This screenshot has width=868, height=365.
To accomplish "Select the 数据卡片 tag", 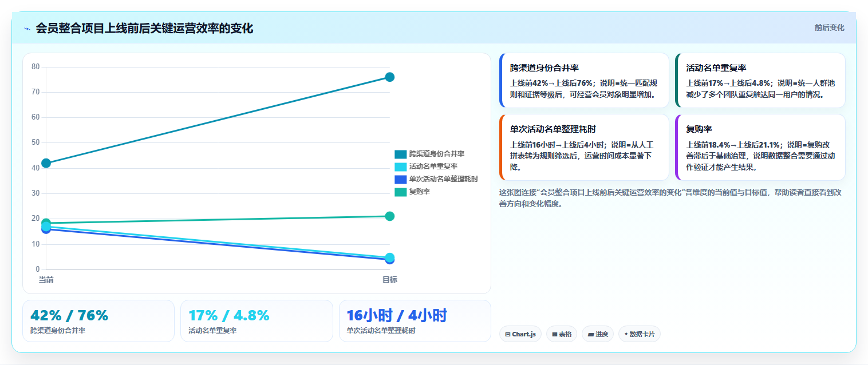I will (640, 334).
